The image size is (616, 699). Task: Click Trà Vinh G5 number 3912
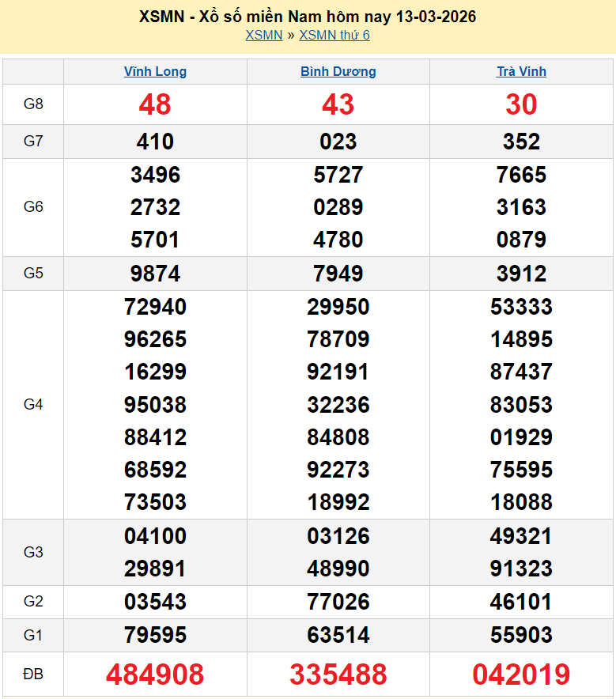coord(521,274)
